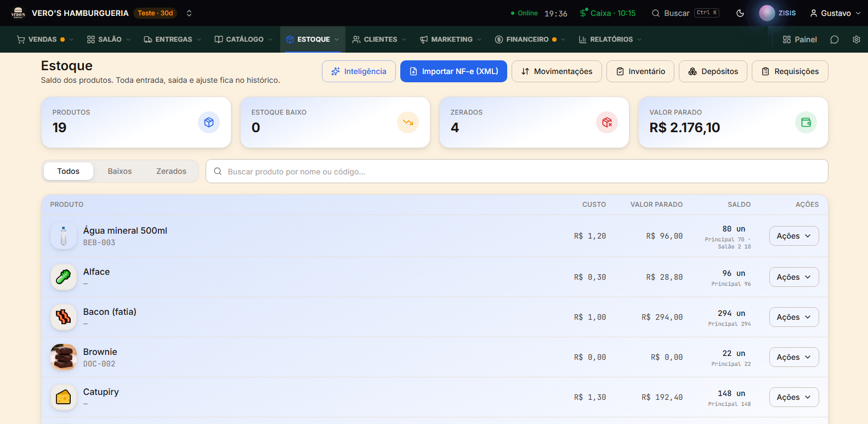Open Ações dropdown for Brownie
This screenshot has width=868, height=424.
794,357
